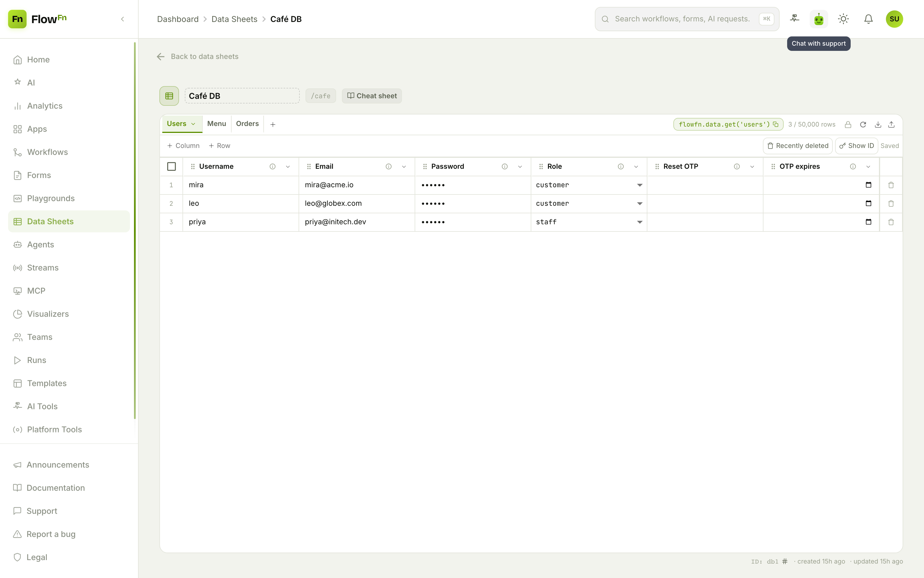Switch to the Menu tab
The width and height of the screenshot is (924, 578).
coord(217,124)
